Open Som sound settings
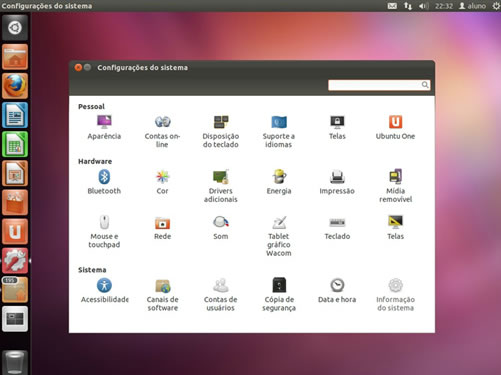The image size is (501, 375). pyautogui.click(x=221, y=228)
